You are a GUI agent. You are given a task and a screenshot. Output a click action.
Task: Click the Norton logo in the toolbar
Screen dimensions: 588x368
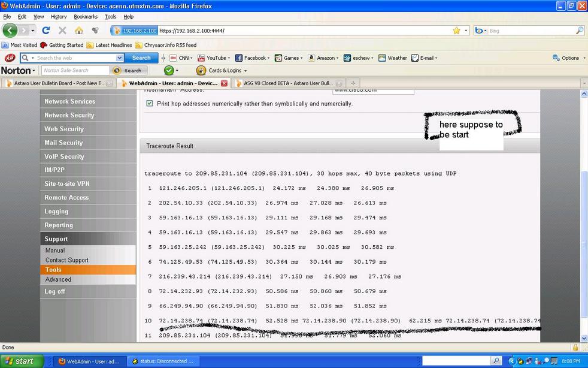click(16, 70)
